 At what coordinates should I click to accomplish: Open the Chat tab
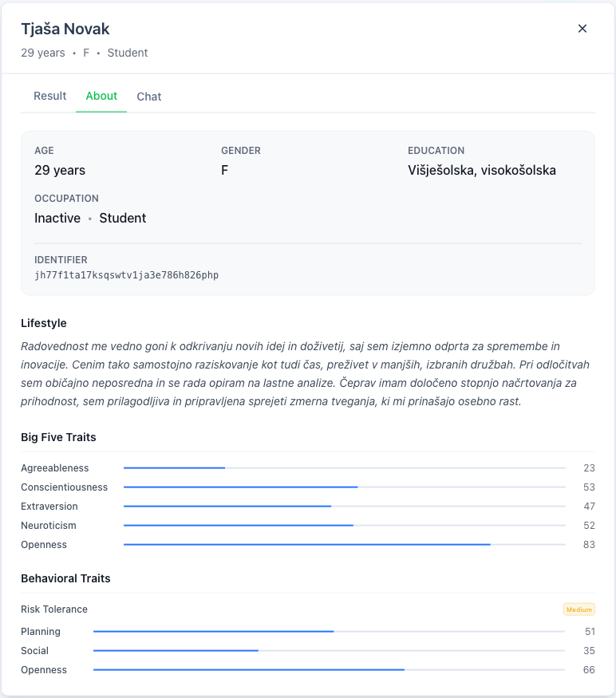148,96
